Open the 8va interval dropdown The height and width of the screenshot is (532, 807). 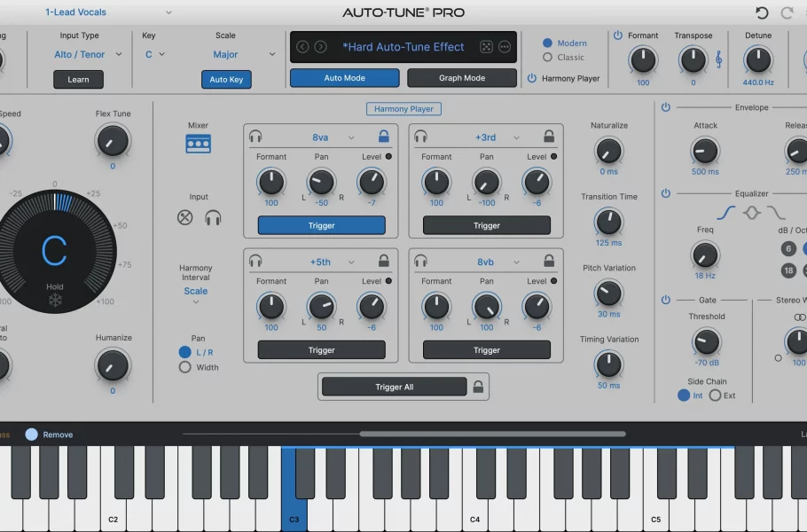pos(333,137)
